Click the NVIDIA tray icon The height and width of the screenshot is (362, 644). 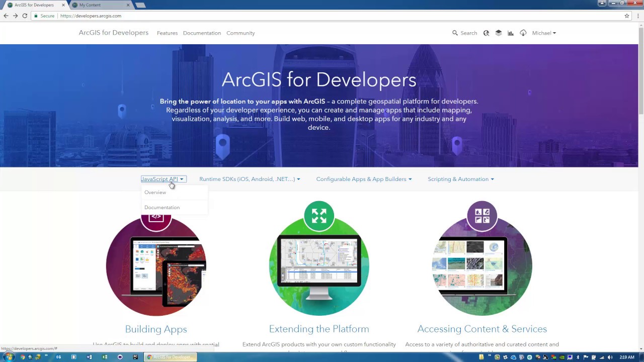562,357
